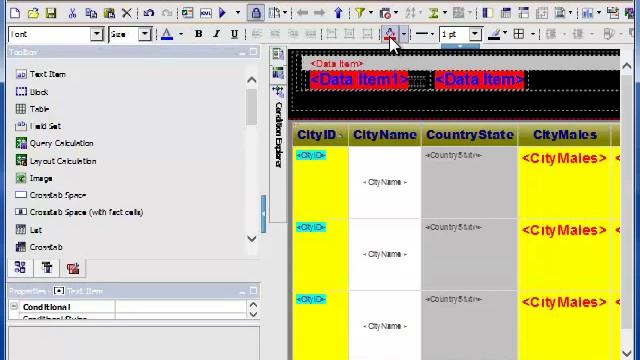Collapse the Conditional properties group
The height and width of the screenshot is (360, 640).
14,306
